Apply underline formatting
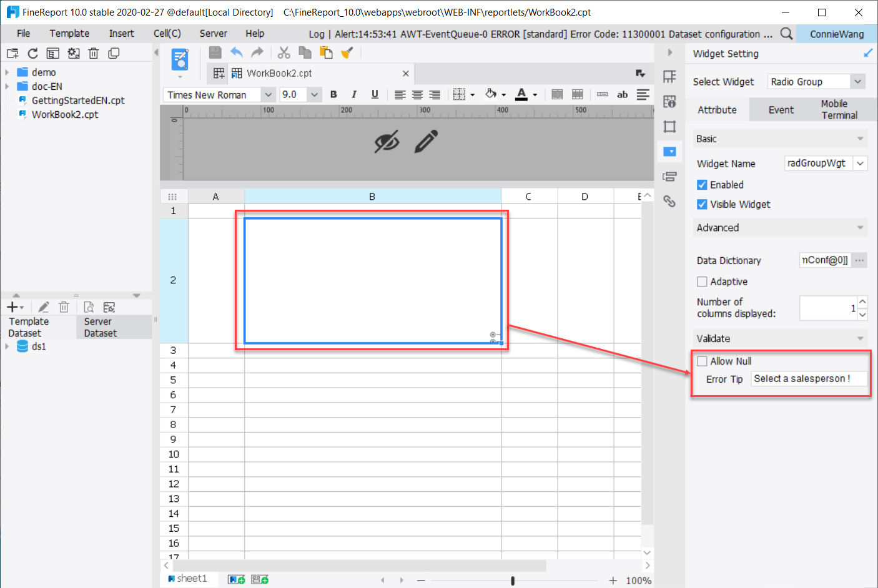 click(375, 94)
